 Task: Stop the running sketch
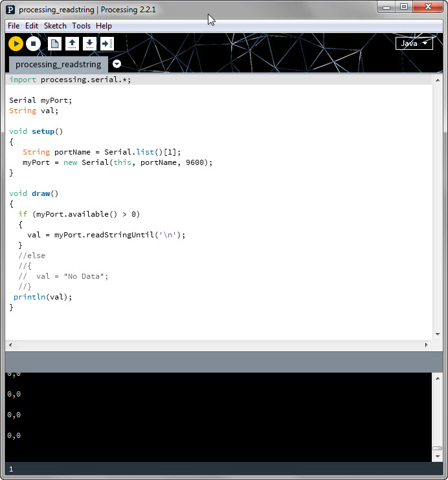pyautogui.click(x=33, y=44)
